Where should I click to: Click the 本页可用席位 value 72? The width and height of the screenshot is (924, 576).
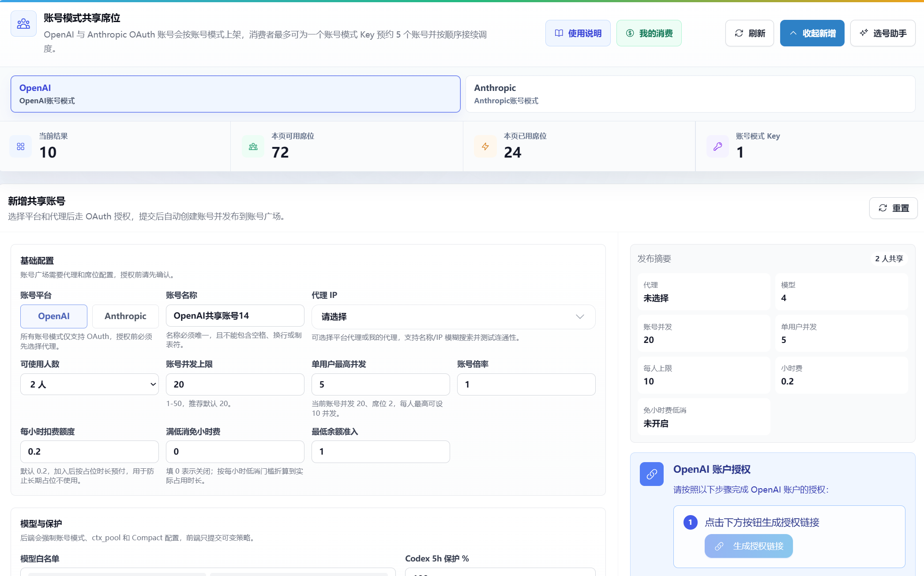click(280, 152)
